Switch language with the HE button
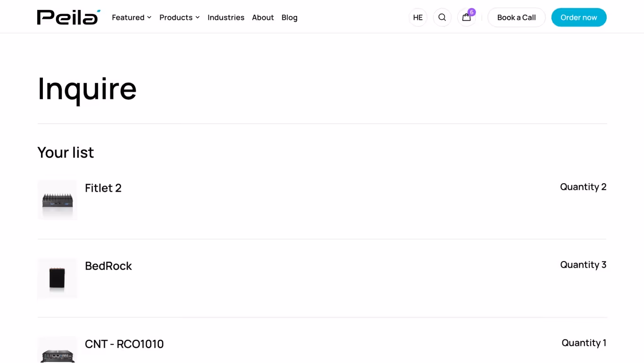The height and width of the screenshot is (363, 644). tap(418, 17)
